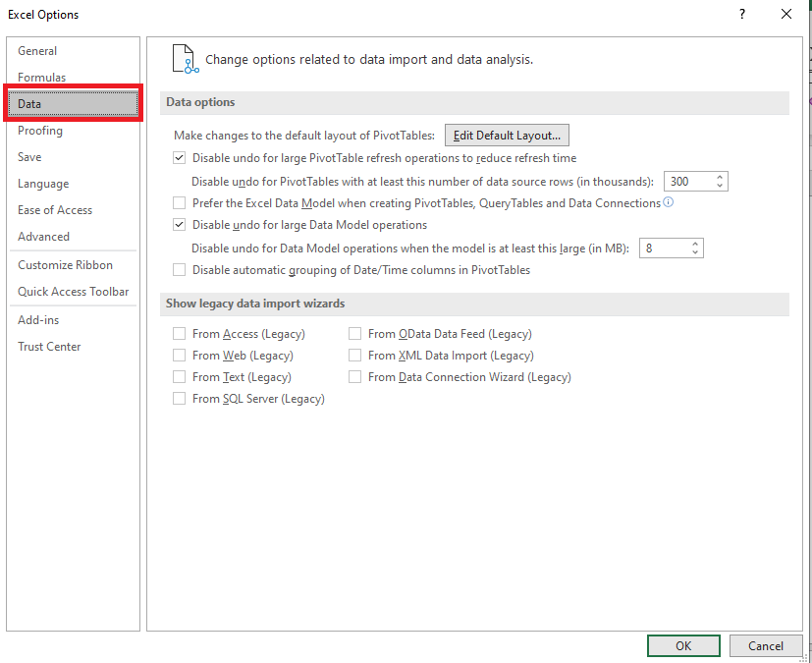Click the help question mark in title bar
The width and height of the screenshot is (812, 663).
click(742, 14)
